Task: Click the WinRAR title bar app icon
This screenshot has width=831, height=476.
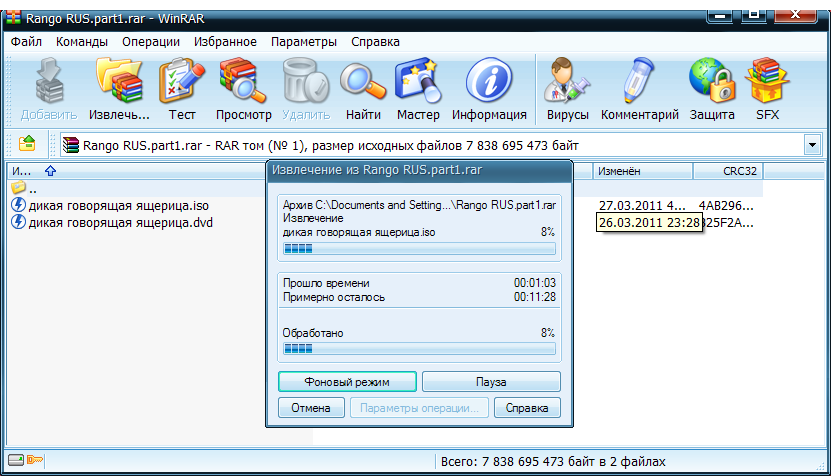Action: click(13, 17)
